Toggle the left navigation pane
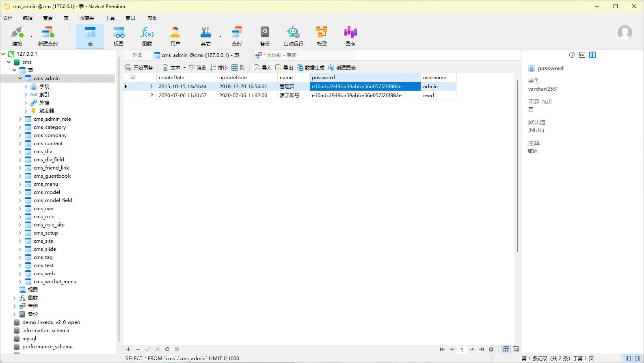The width and height of the screenshot is (644, 363). 628,359
